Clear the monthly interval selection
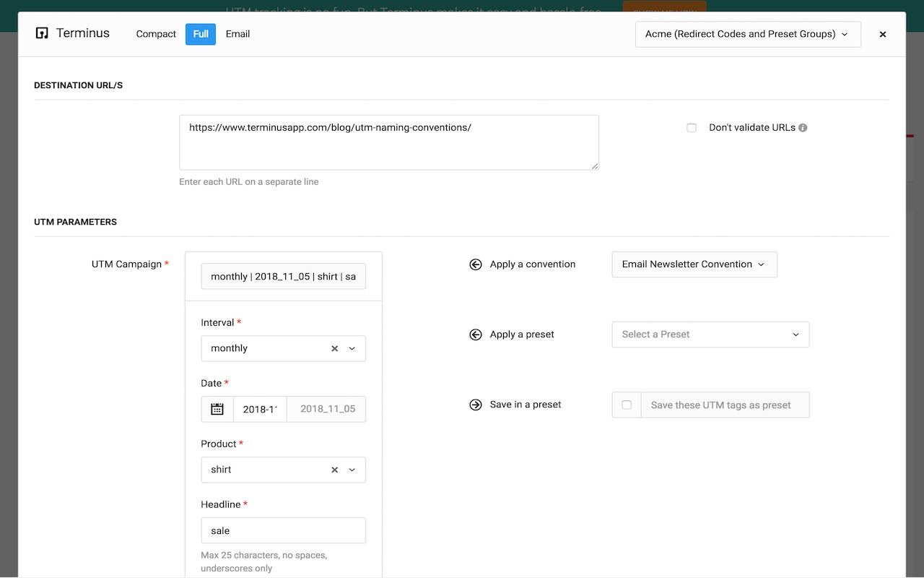 (334, 348)
